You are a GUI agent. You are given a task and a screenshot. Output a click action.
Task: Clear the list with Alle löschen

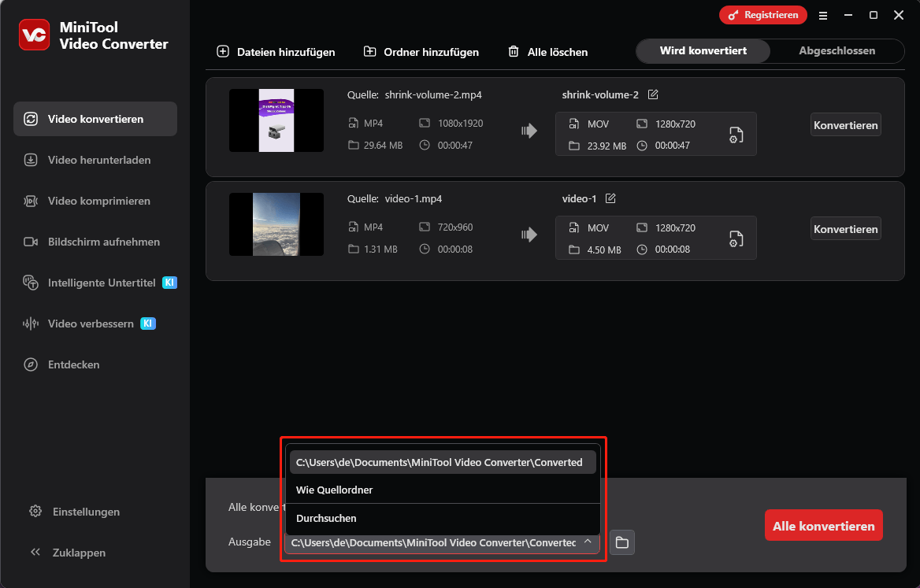click(x=548, y=52)
